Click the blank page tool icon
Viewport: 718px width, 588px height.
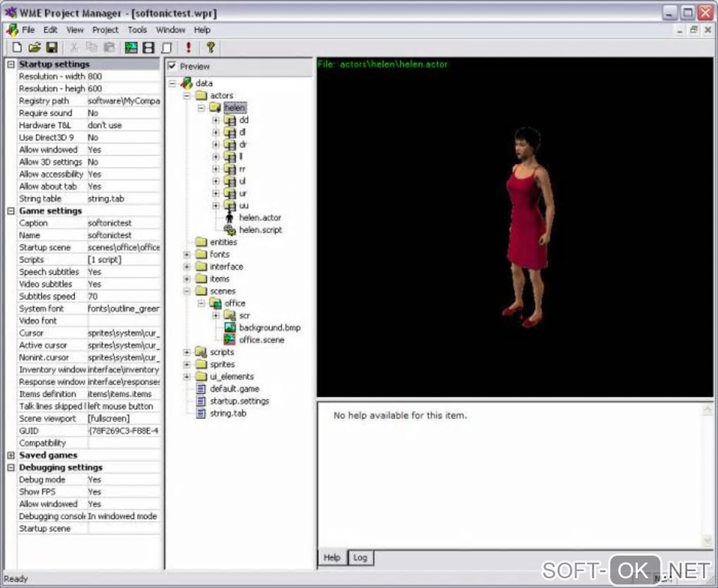coord(167,47)
